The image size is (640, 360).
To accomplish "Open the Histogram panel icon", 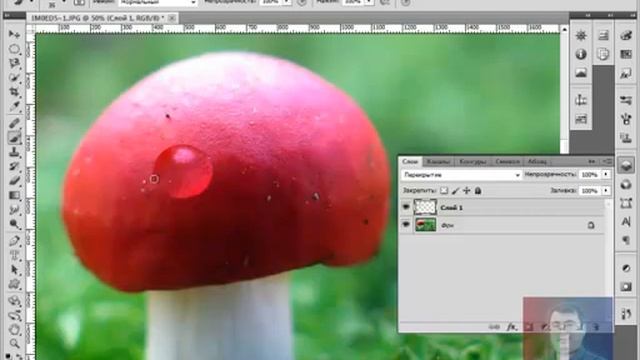I will 581,73.
